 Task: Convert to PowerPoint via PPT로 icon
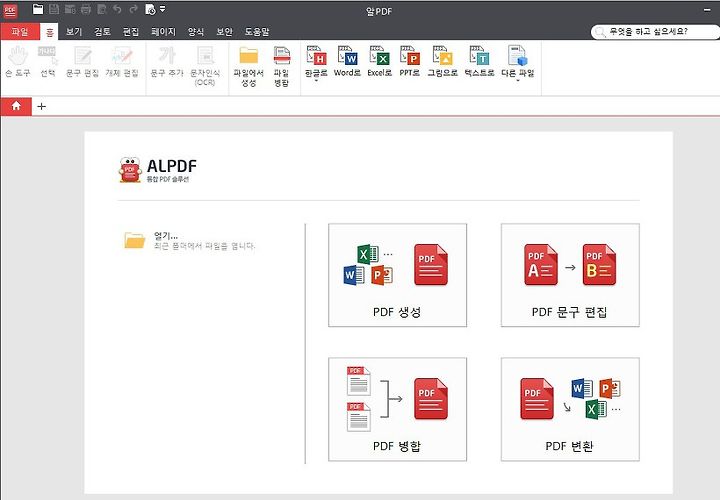click(410, 61)
